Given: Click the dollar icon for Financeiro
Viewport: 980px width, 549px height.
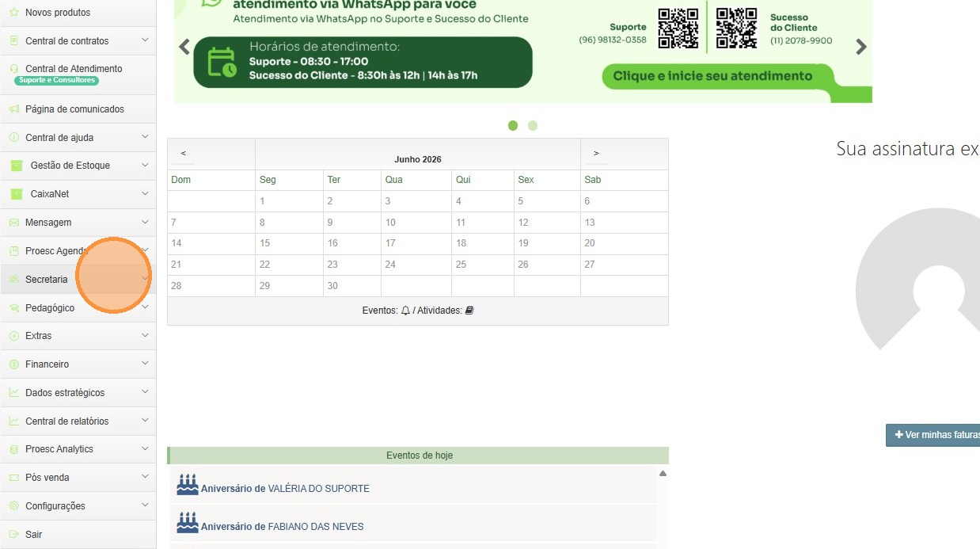Looking at the screenshot, I should [x=14, y=364].
